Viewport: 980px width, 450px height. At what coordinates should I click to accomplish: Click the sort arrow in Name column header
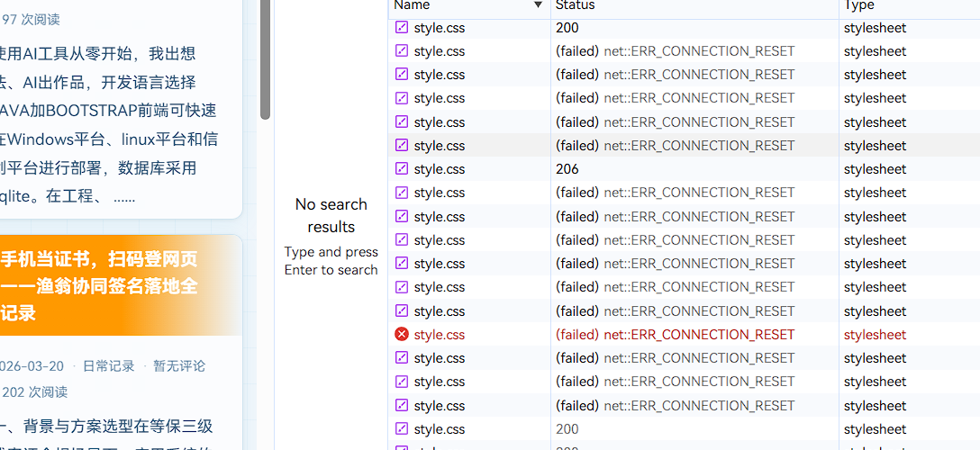click(x=538, y=5)
